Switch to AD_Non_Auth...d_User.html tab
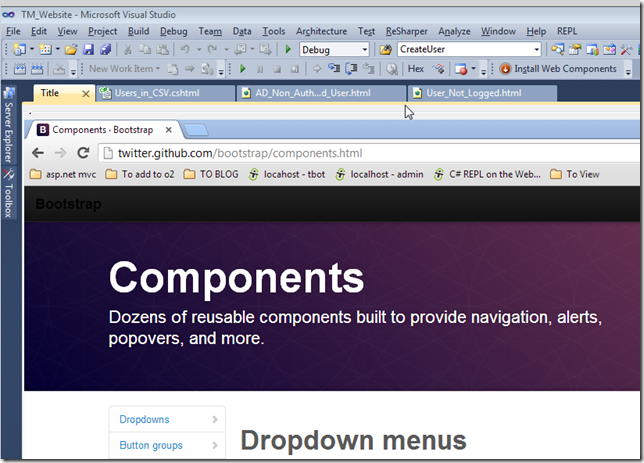Viewport: 644px width, 463px height. pos(322,93)
